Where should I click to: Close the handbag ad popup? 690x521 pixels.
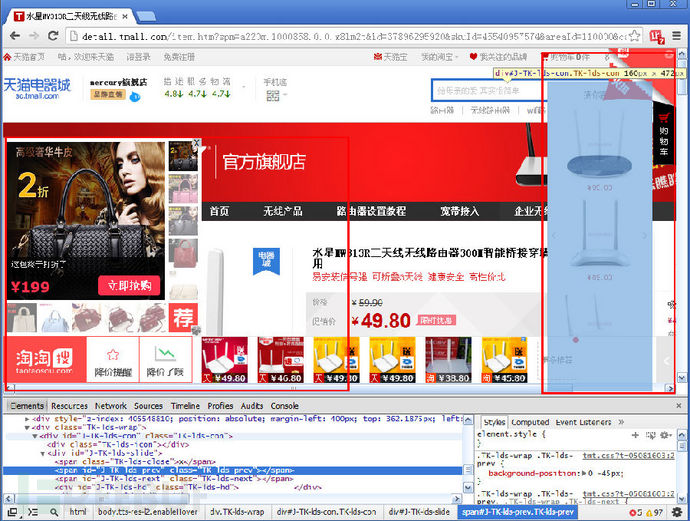197,143
